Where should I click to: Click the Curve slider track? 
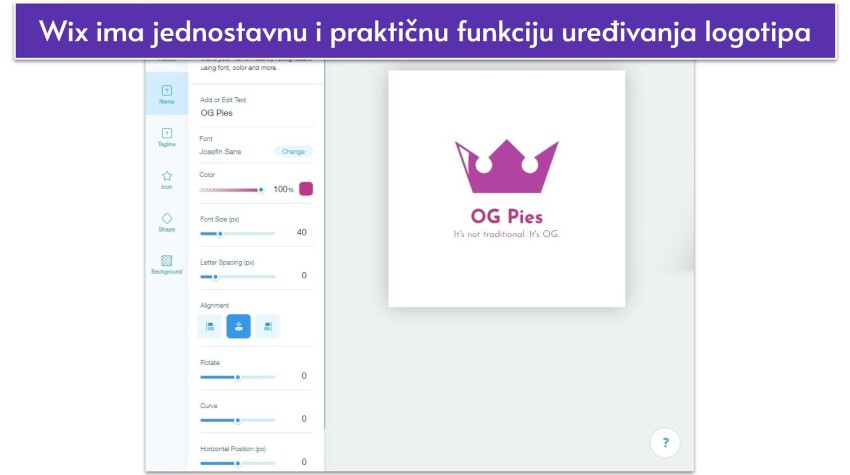point(238,420)
